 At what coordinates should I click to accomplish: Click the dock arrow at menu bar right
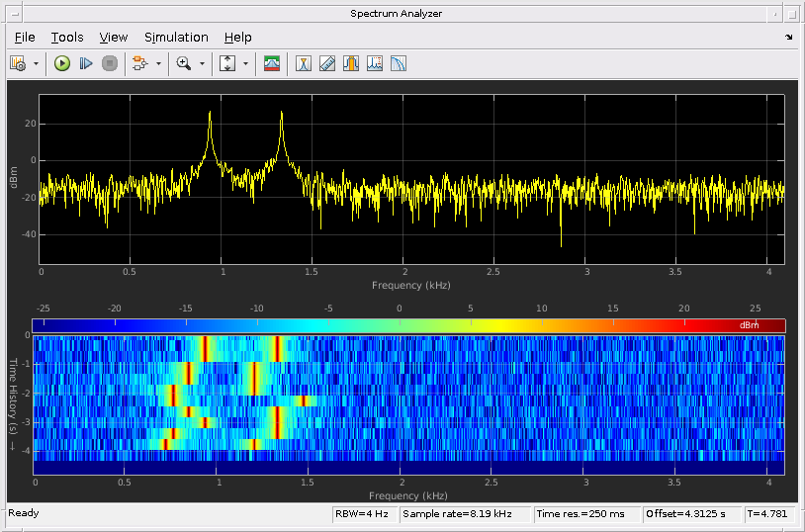pos(788,37)
